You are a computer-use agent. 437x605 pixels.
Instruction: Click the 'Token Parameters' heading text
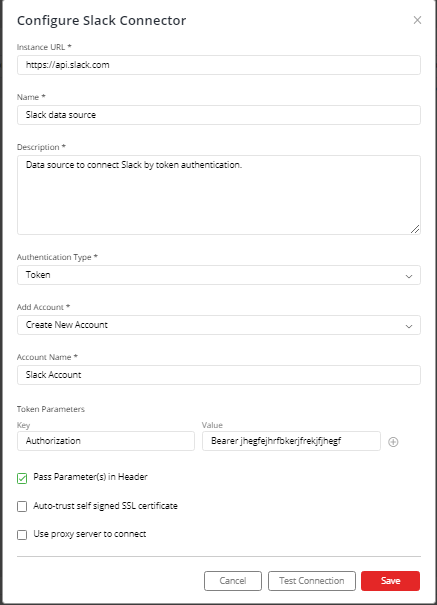[51, 409]
